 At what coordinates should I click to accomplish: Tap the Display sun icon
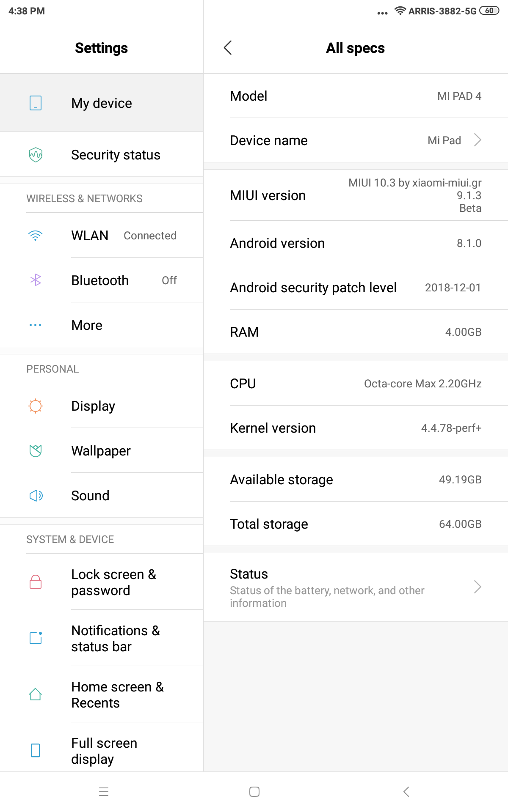36,406
